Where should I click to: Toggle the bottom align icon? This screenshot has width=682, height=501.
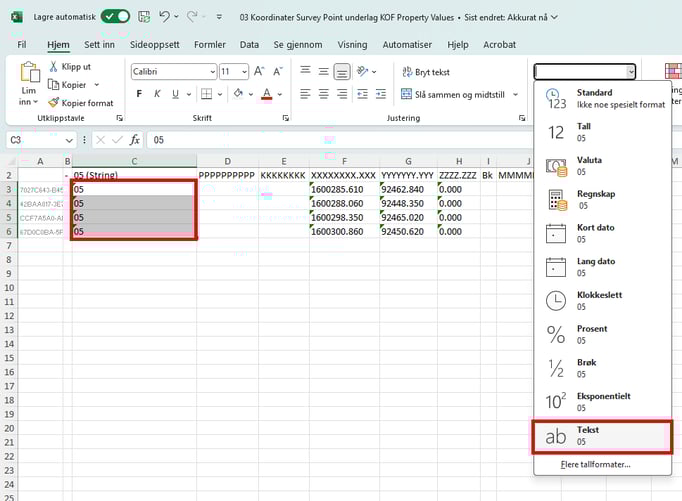tap(342, 72)
